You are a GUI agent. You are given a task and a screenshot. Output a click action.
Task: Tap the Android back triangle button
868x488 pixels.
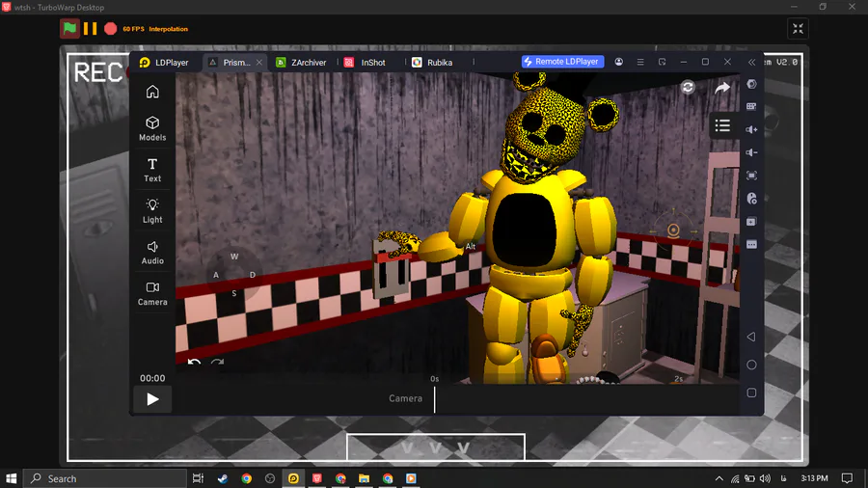[751, 337]
